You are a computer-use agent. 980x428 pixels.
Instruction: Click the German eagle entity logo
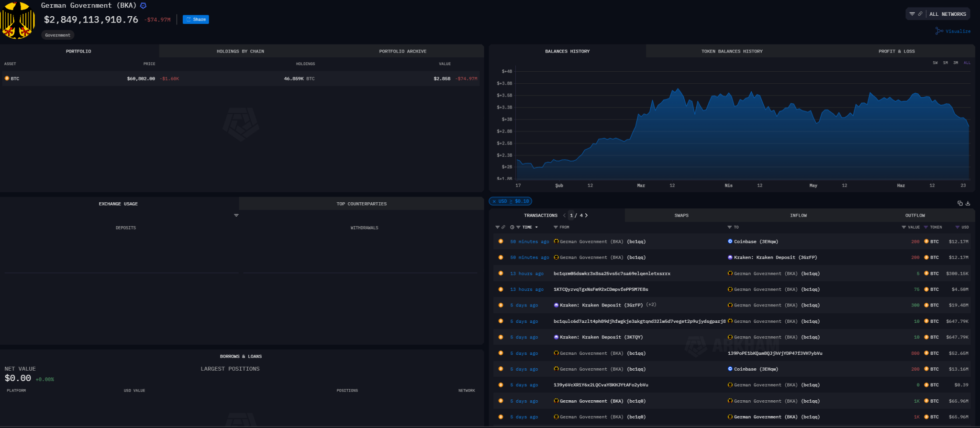point(18,21)
